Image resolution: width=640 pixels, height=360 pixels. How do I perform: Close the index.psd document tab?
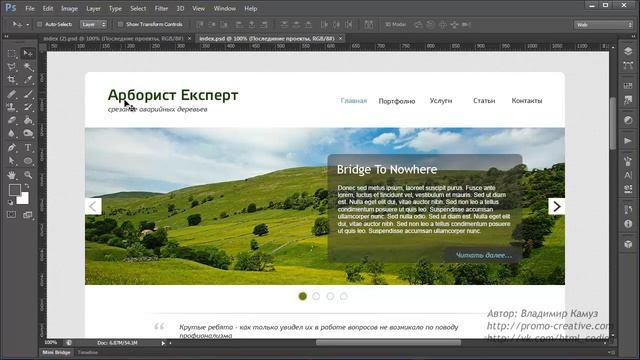tap(340, 38)
